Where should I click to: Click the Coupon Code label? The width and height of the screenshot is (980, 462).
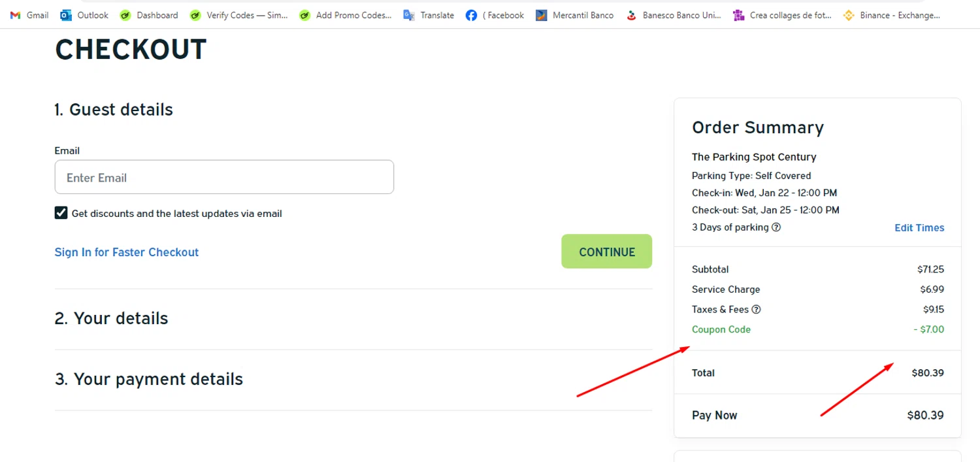tap(721, 329)
